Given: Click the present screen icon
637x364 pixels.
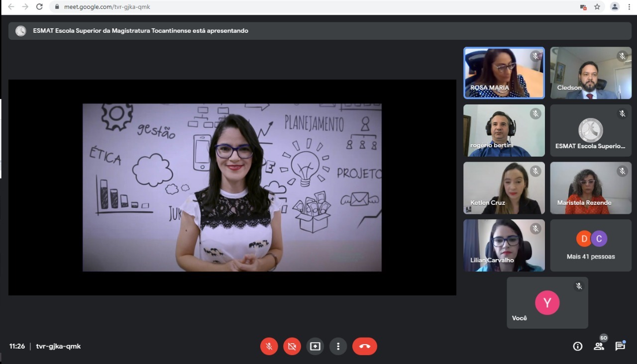Looking at the screenshot, I should point(315,346).
